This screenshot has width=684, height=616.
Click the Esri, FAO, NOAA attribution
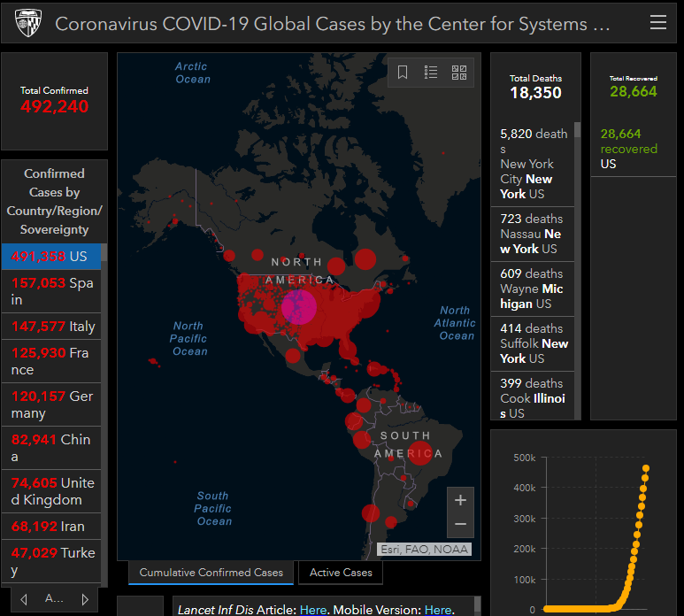(x=424, y=550)
